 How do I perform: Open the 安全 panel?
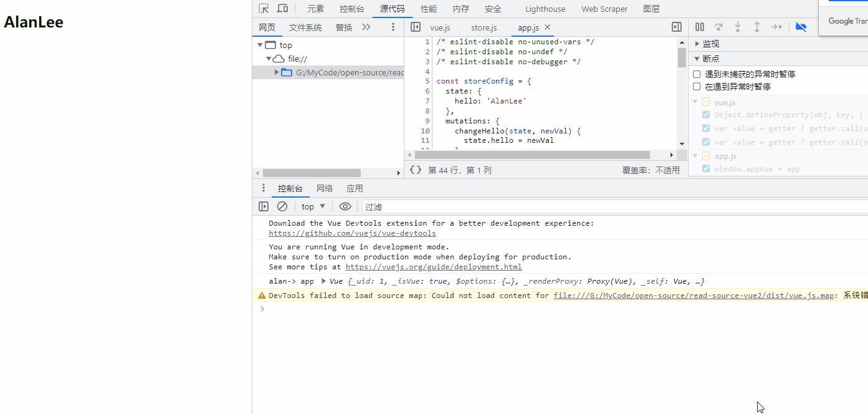click(x=493, y=9)
